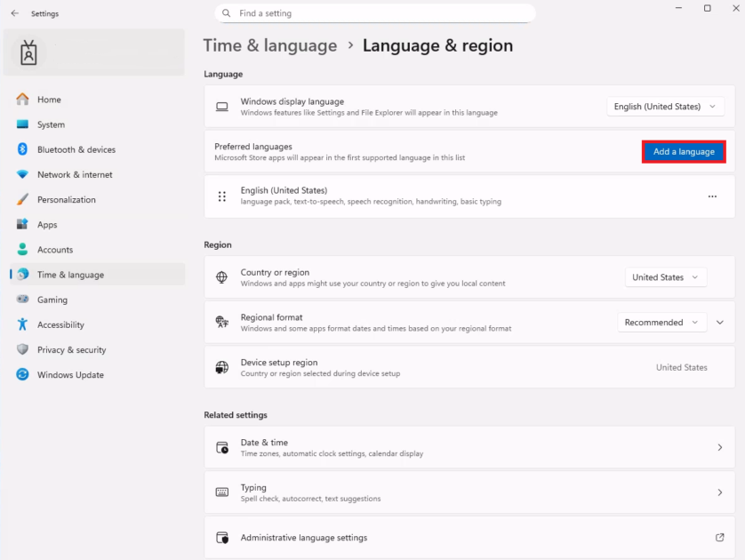Open Bluetooth & devices section
This screenshot has width=745, height=560.
pyautogui.click(x=98, y=149)
